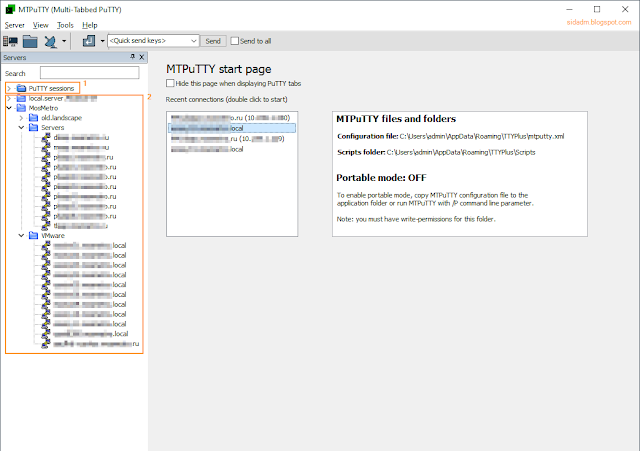
Task: Pin the Servers panel
Action: click(132, 57)
